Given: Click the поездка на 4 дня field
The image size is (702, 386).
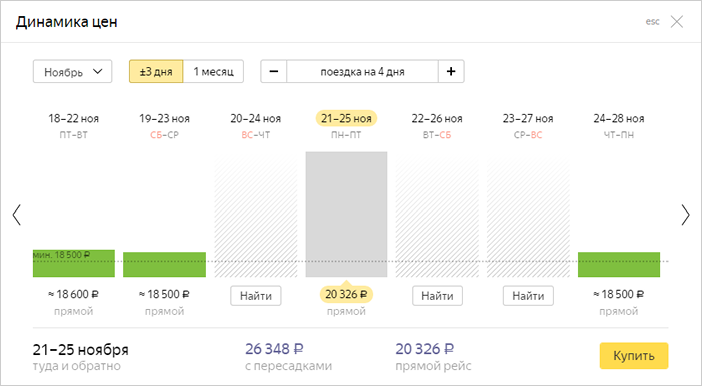Looking at the screenshot, I should [363, 71].
